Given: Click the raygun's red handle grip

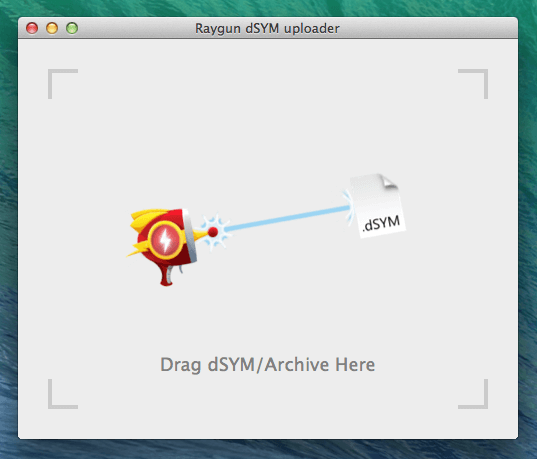Looking at the screenshot, I should click(x=167, y=275).
